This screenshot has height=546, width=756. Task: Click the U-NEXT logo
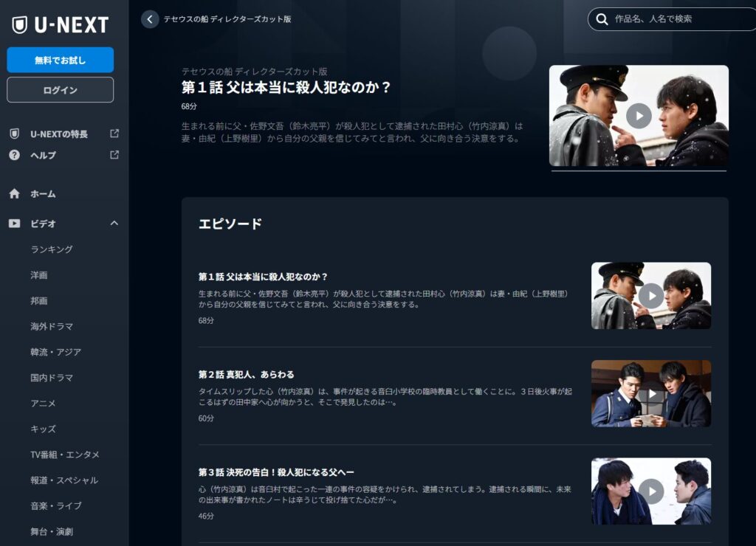coord(61,24)
